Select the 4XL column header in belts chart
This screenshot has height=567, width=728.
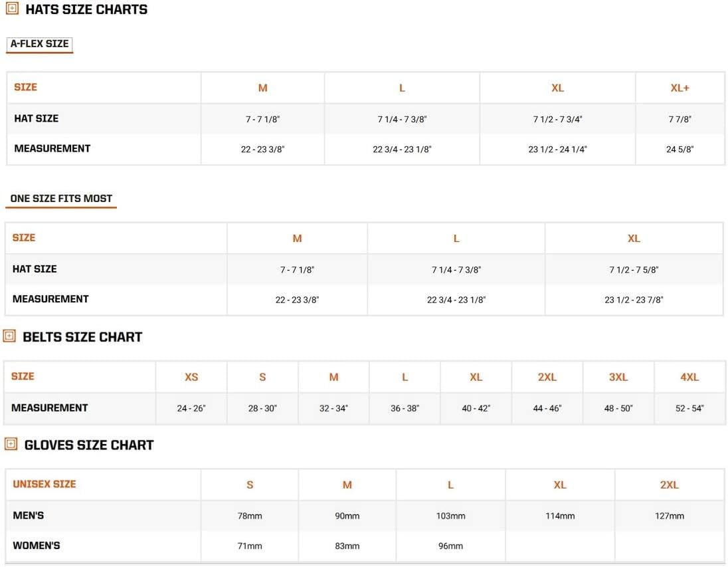click(x=689, y=377)
